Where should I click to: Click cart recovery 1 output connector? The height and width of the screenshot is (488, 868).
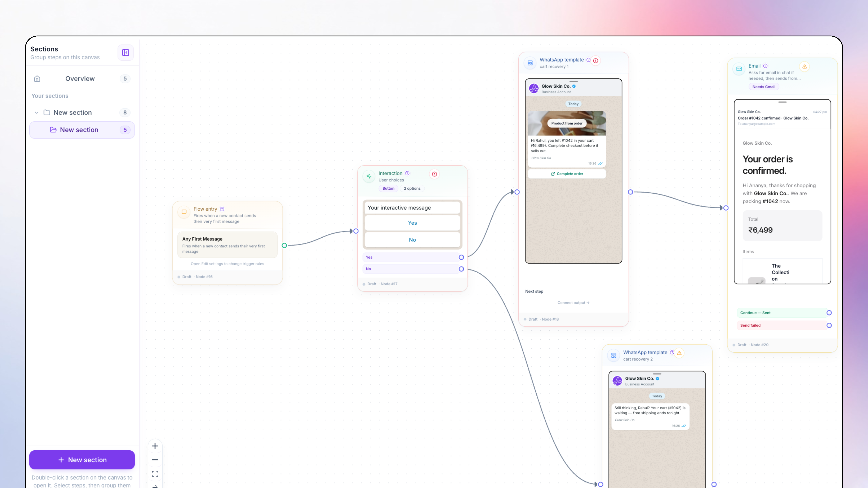point(630,192)
